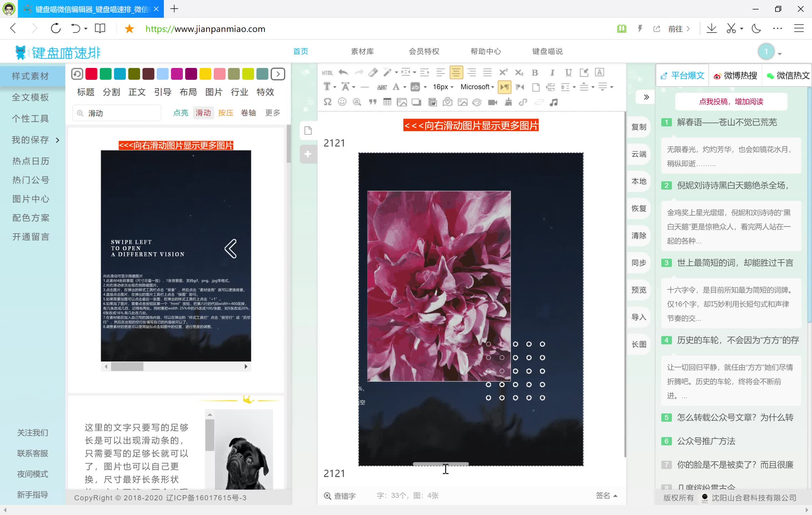Collapse the right panel with double chevron
Image resolution: width=812 pixels, height=515 pixels.
[x=646, y=97]
